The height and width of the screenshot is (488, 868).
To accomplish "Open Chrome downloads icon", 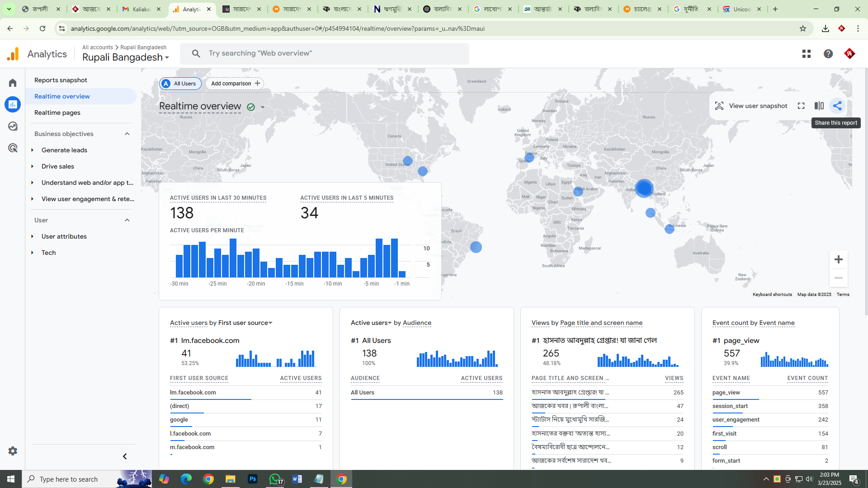I will (x=826, y=28).
